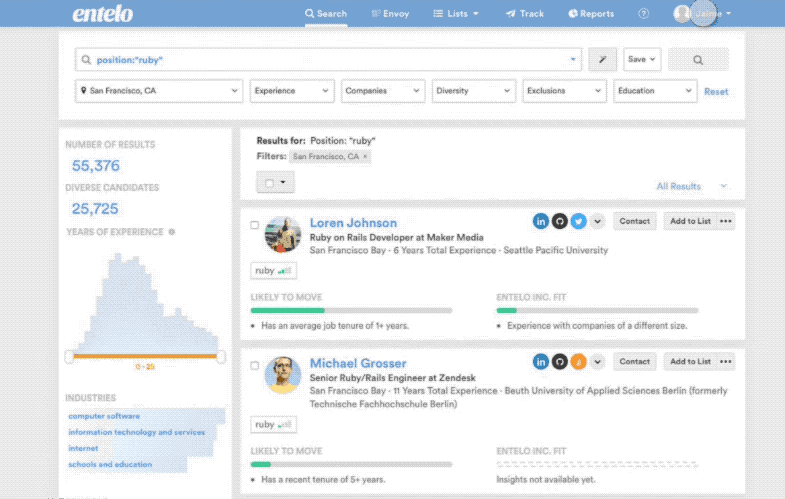Screen dimensions: 785x499
Task: Open the Diversity filter dropdown
Action: (473, 91)
